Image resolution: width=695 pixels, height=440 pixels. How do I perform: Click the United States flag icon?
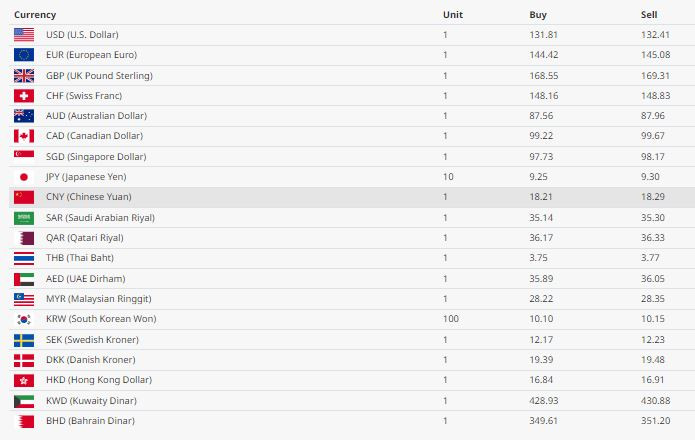pos(24,35)
